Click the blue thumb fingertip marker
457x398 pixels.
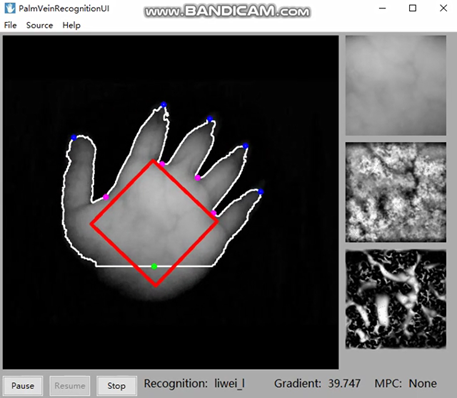click(x=74, y=137)
